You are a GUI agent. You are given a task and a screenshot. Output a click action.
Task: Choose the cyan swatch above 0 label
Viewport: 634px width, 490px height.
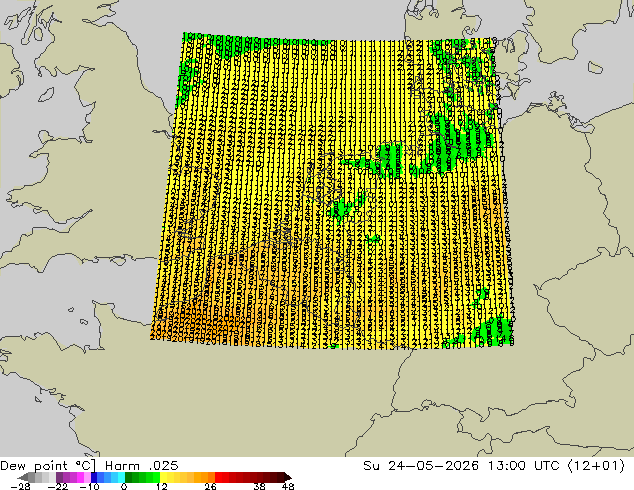click(121, 477)
